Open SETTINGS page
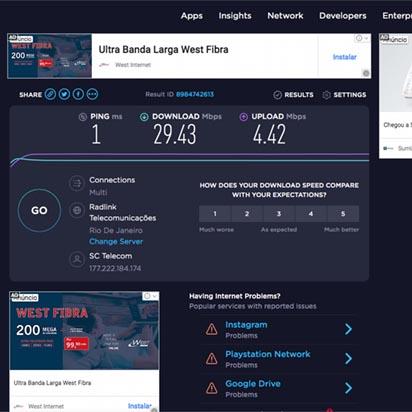 (344, 95)
